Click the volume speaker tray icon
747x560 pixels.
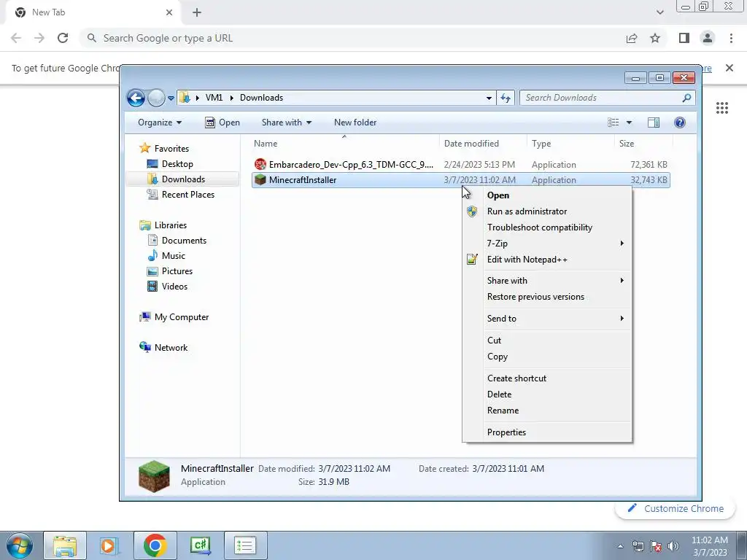point(673,546)
